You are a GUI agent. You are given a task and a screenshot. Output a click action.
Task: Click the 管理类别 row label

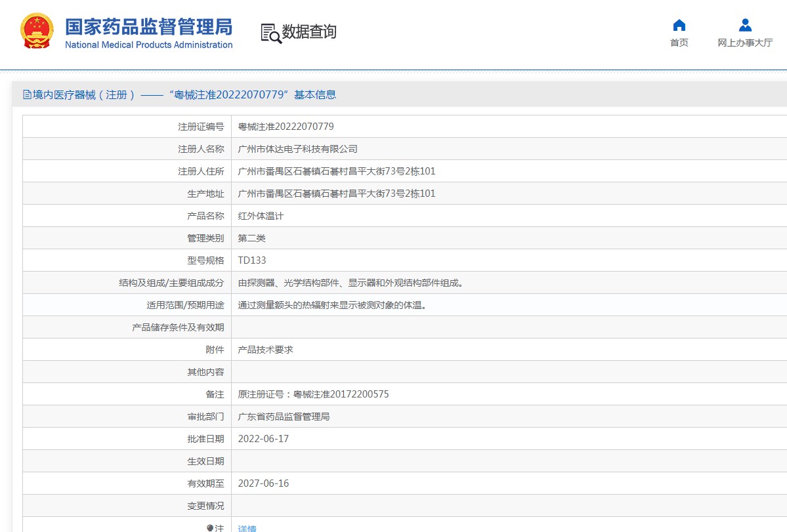(x=205, y=238)
